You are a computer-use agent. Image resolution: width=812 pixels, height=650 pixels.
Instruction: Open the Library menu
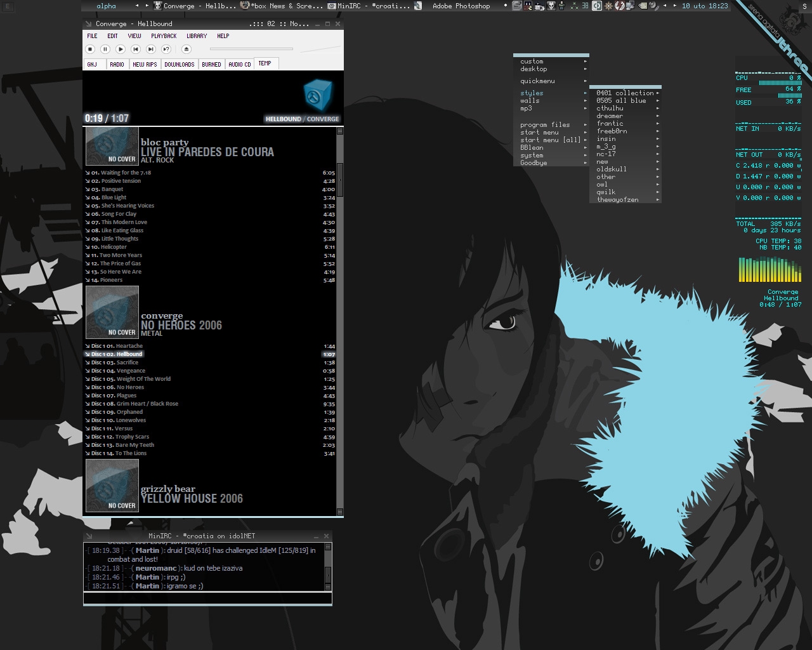click(197, 36)
